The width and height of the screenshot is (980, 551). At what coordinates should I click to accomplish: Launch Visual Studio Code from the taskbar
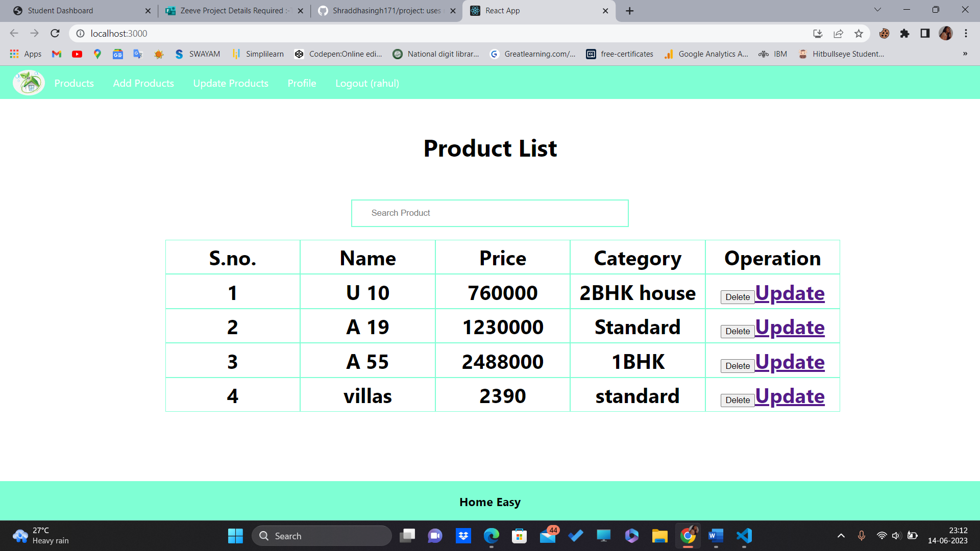[x=744, y=536]
